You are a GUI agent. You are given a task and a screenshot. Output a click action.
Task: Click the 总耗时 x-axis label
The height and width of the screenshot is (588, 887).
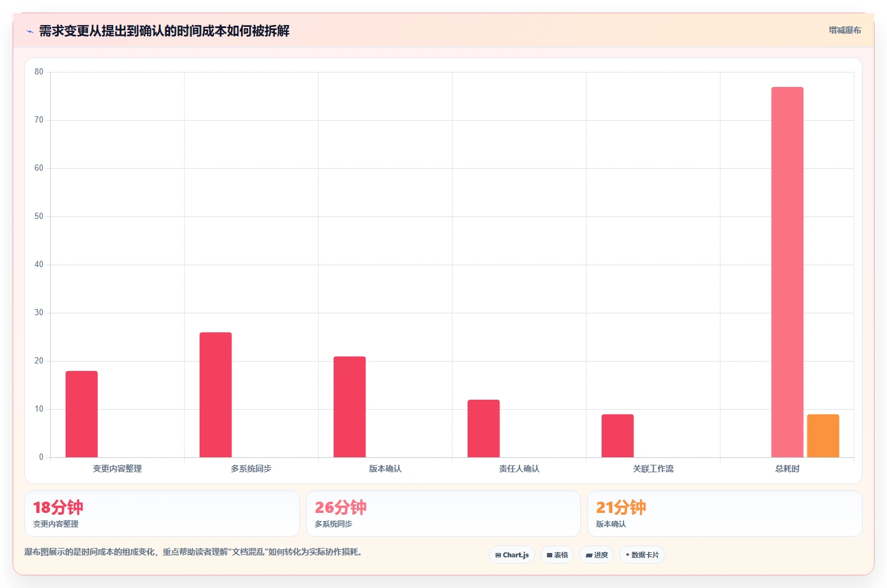pos(787,469)
